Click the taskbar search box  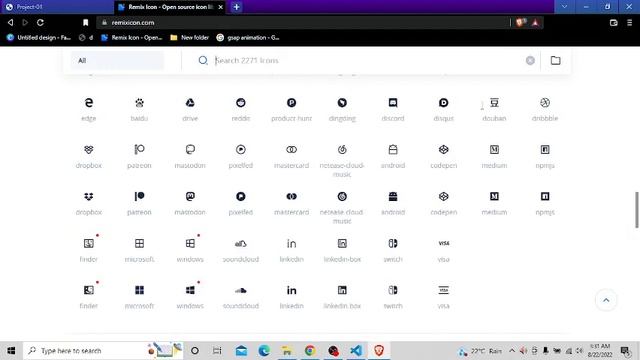tap(103, 351)
